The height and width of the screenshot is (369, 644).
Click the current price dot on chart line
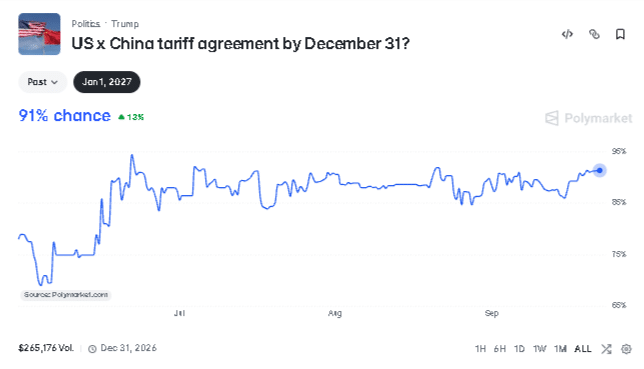pyautogui.click(x=600, y=170)
